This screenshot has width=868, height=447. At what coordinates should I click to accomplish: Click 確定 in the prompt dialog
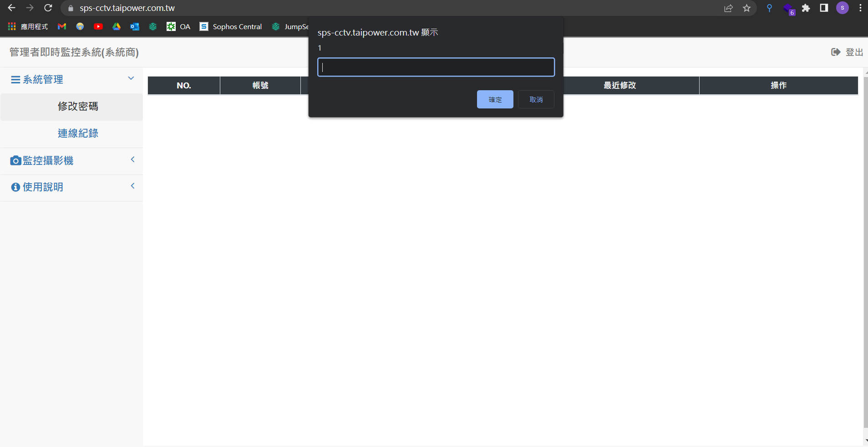pos(495,99)
